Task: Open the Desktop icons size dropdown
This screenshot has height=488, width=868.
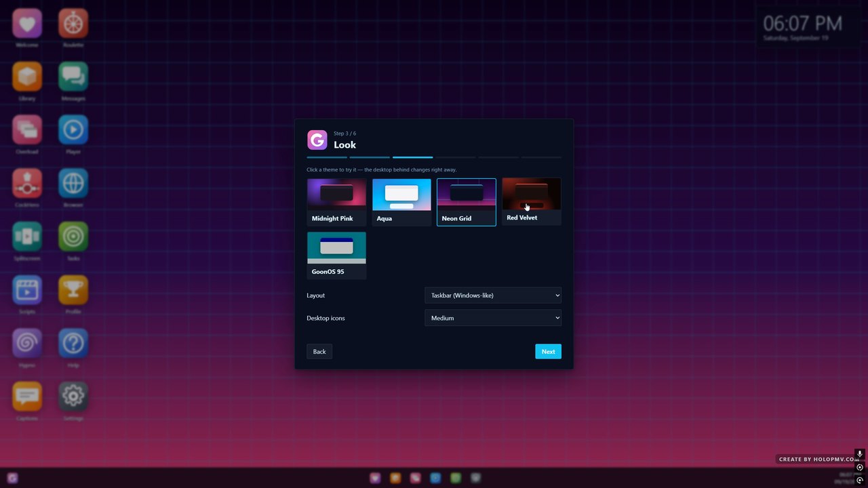Action: pos(493,318)
